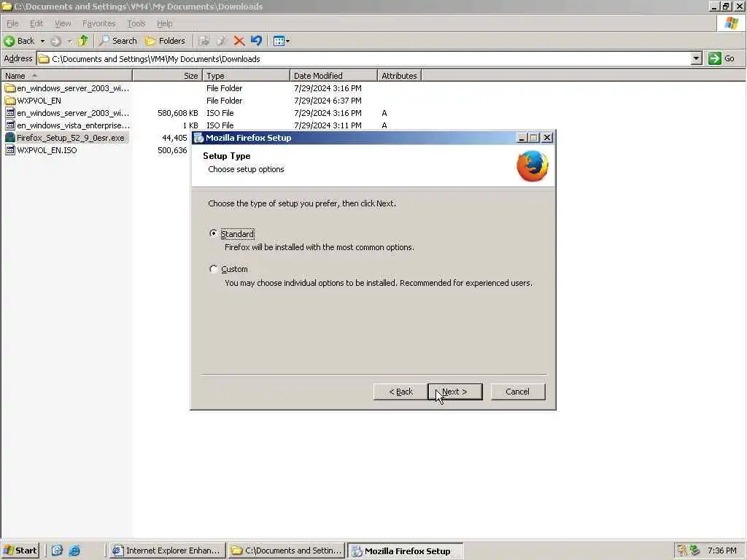The height and width of the screenshot is (560, 747).
Task: Click the Back button in Firefox Setup
Action: pos(400,392)
